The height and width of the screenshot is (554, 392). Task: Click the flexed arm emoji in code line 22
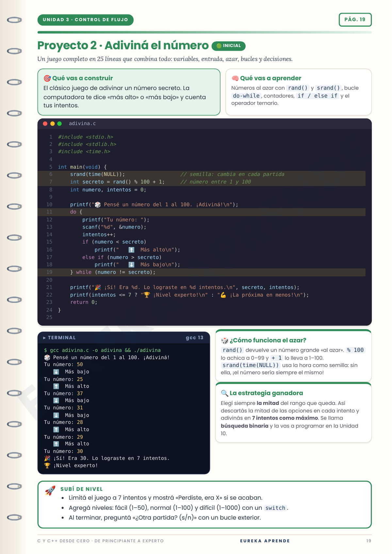tap(223, 295)
